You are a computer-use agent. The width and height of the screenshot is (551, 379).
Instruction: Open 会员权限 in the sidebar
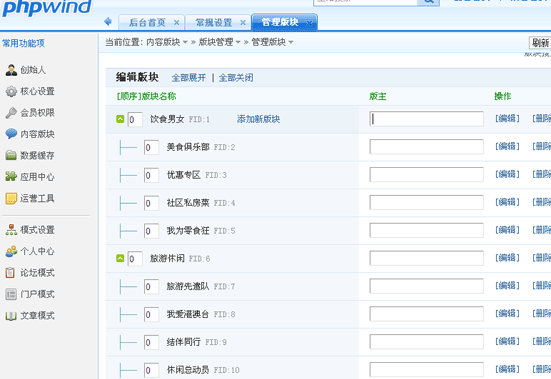[x=37, y=113]
